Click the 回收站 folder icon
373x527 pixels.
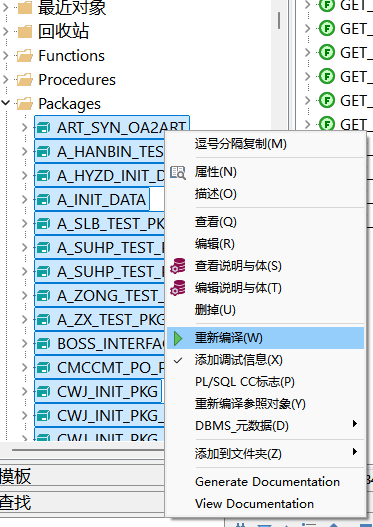pos(25,32)
